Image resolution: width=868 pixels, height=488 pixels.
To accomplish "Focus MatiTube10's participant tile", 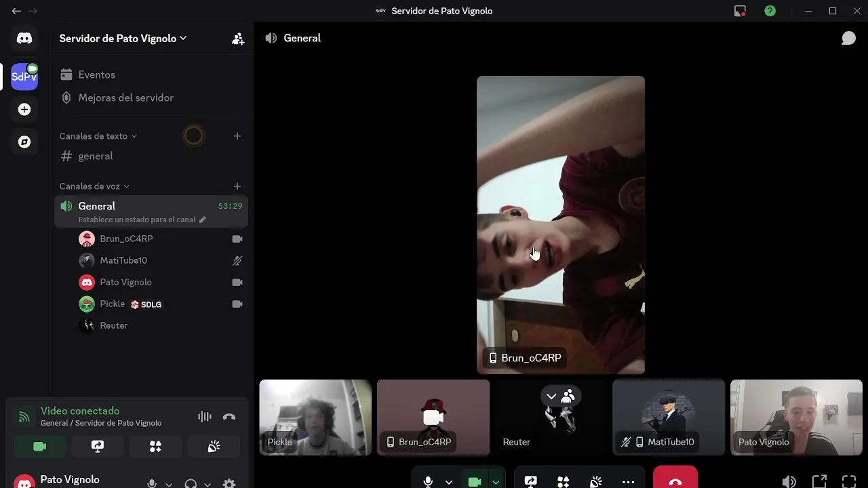I will click(x=669, y=418).
